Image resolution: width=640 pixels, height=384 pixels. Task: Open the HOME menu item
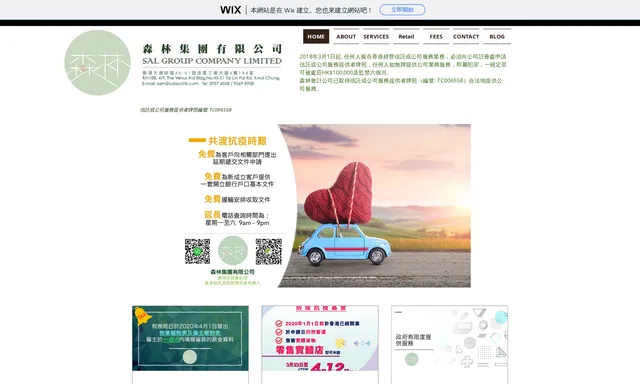(316, 36)
